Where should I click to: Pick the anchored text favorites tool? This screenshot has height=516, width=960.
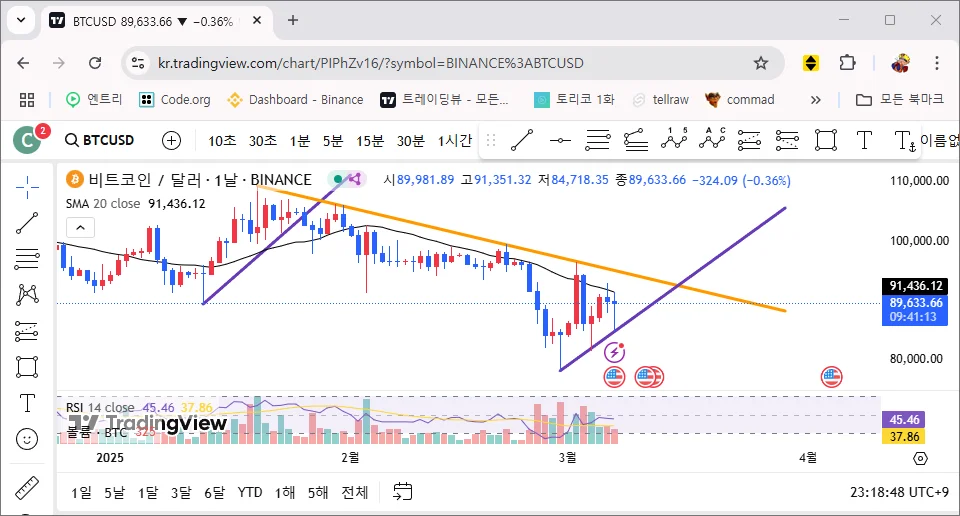coord(904,141)
